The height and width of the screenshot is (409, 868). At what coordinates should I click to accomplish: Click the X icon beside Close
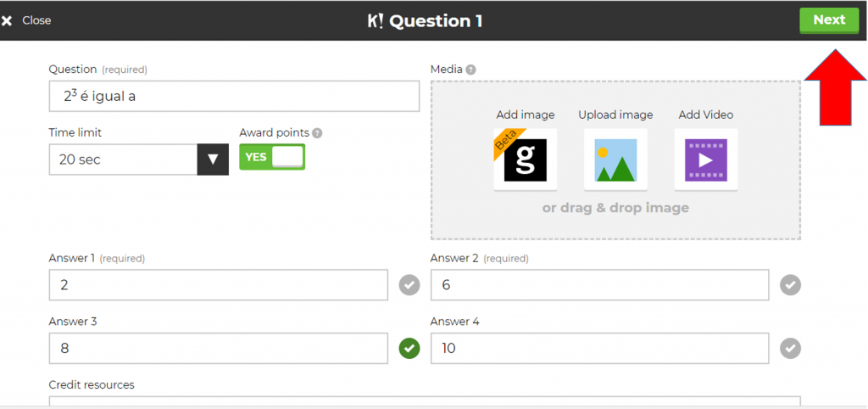[x=8, y=20]
